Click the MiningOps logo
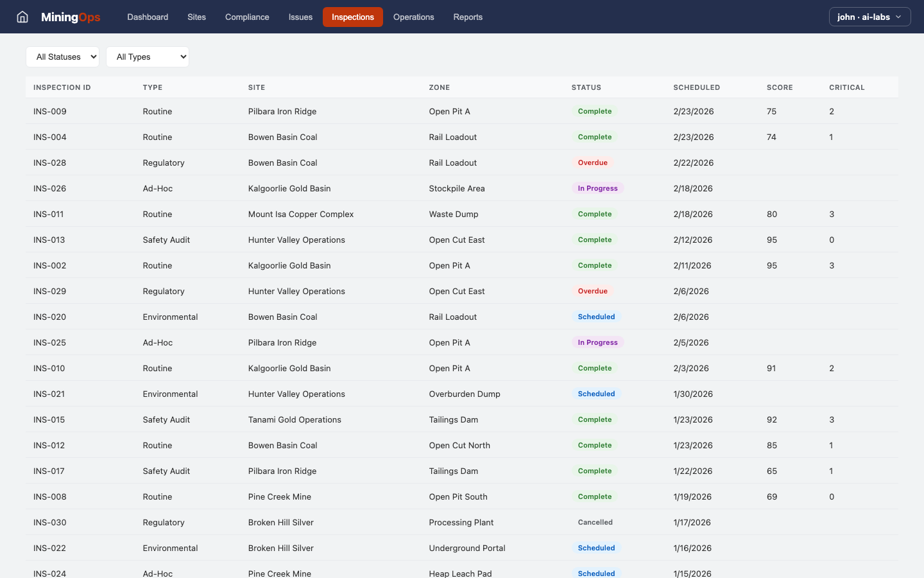 (71, 17)
